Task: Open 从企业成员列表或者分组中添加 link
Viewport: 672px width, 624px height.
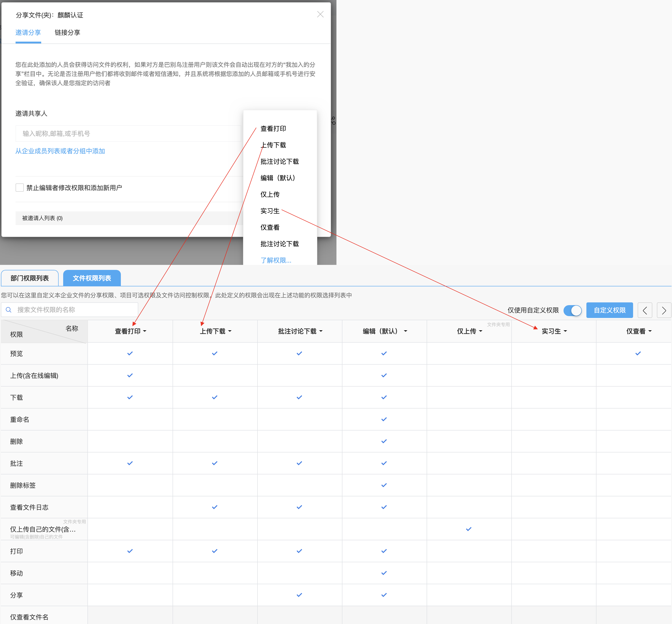Action: [60, 151]
